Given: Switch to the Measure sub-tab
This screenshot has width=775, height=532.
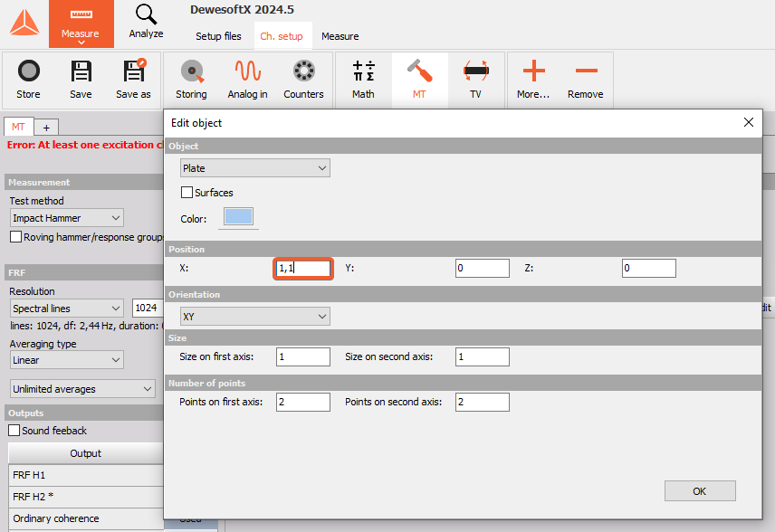Looking at the screenshot, I should (x=340, y=36).
